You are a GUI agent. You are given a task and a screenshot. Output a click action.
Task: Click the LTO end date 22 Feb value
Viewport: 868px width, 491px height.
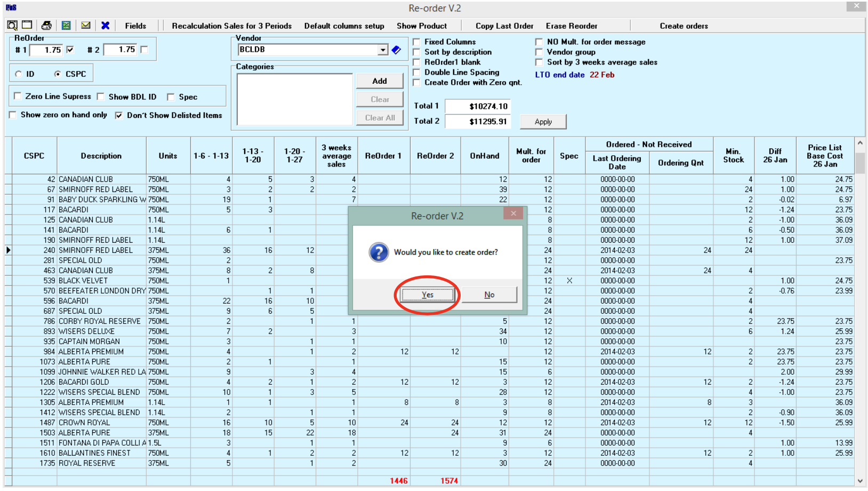click(x=602, y=75)
